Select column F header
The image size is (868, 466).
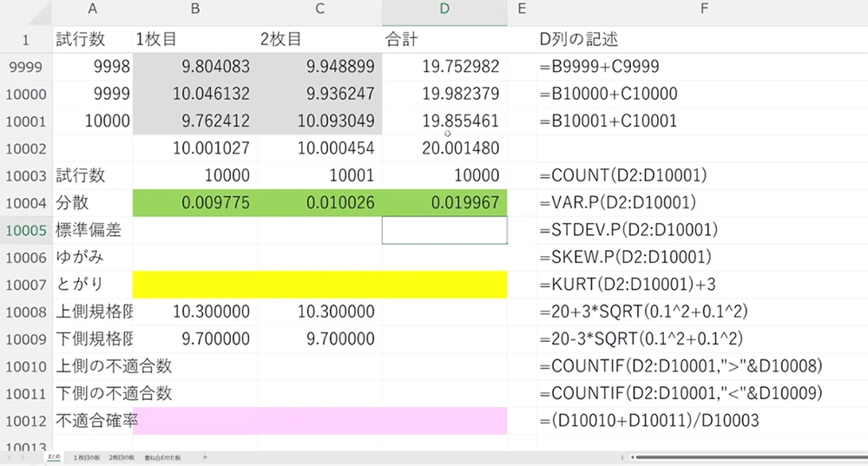[701, 10]
